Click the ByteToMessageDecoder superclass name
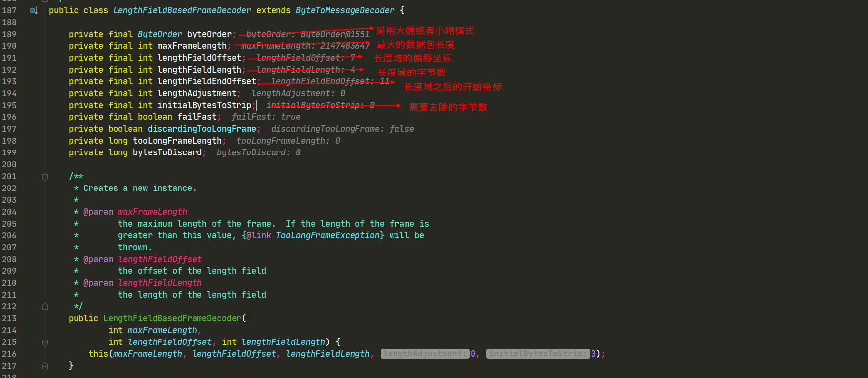Screen dimensions: 868x378 [x=345, y=10]
